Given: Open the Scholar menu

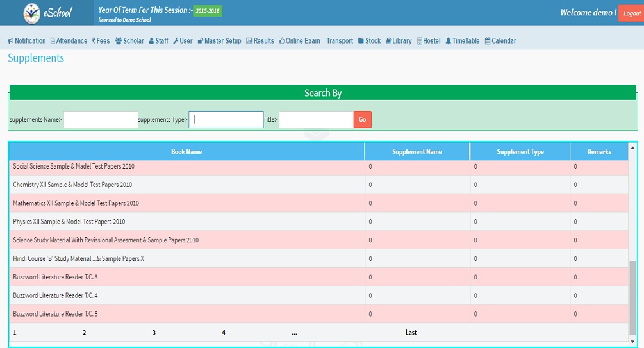Looking at the screenshot, I should (x=129, y=41).
